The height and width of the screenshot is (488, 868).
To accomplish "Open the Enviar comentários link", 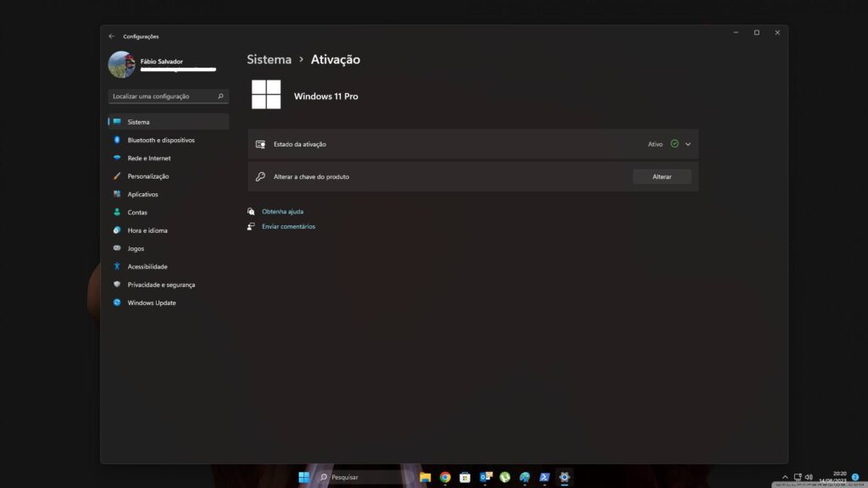I will click(288, 226).
